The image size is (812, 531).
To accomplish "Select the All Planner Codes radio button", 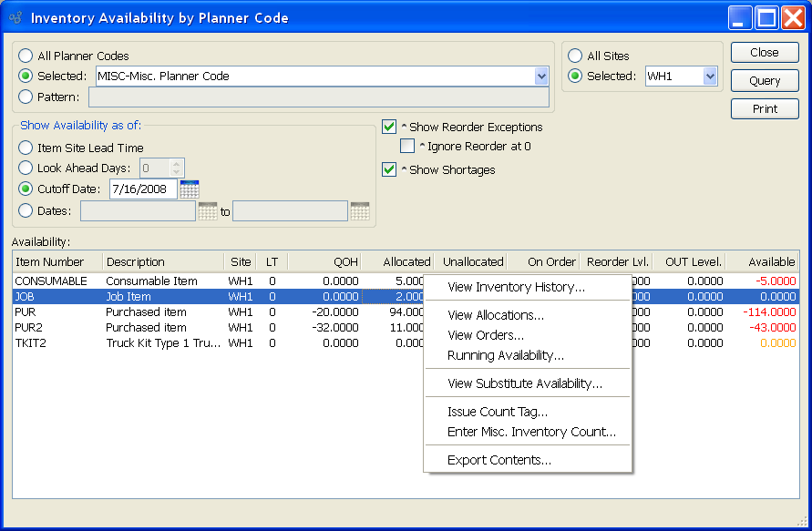I will (x=26, y=56).
